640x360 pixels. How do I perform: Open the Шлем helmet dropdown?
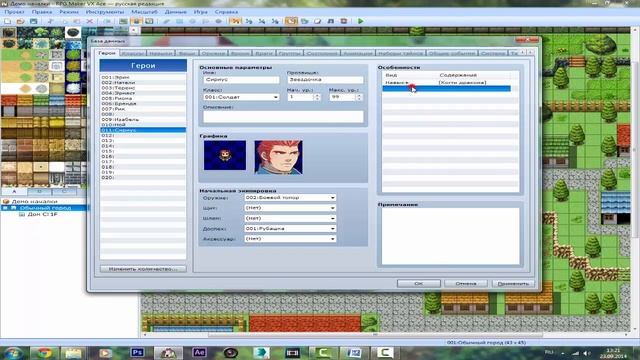290,218
